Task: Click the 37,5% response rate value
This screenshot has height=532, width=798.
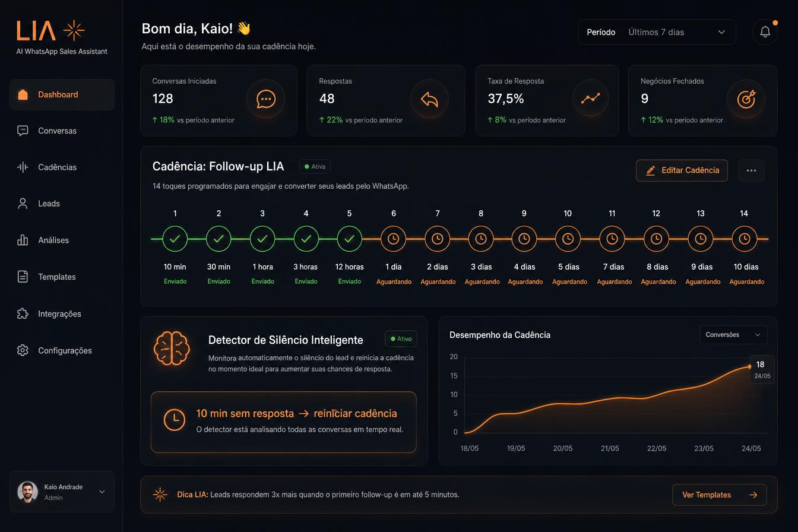Action: (x=506, y=99)
